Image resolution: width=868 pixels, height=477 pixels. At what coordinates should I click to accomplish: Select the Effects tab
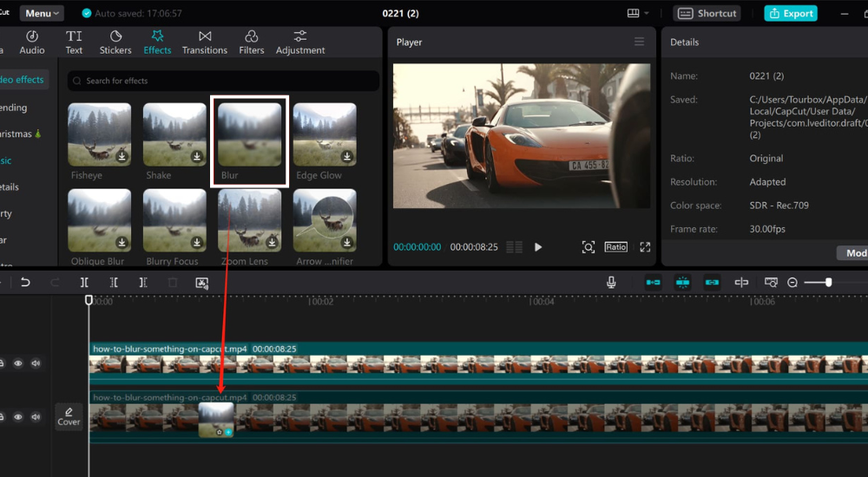click(157, 42)
